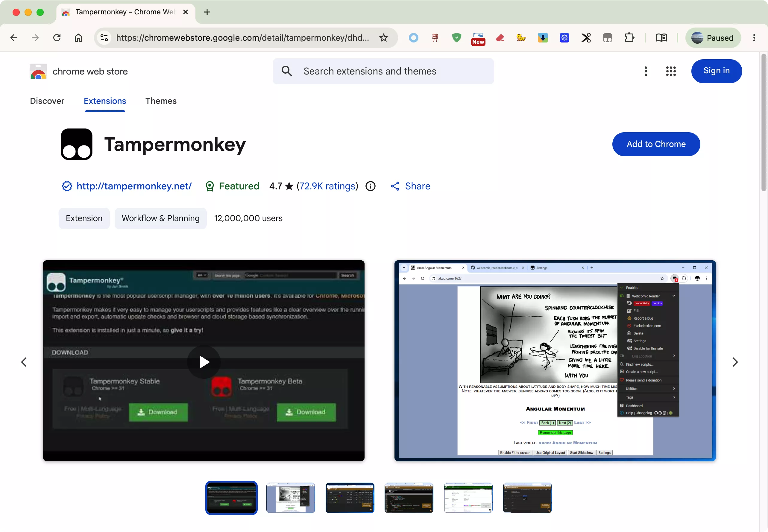Click the Extension category chip
The height and width of the screenshot is (532, 768).
click(84, 218)
